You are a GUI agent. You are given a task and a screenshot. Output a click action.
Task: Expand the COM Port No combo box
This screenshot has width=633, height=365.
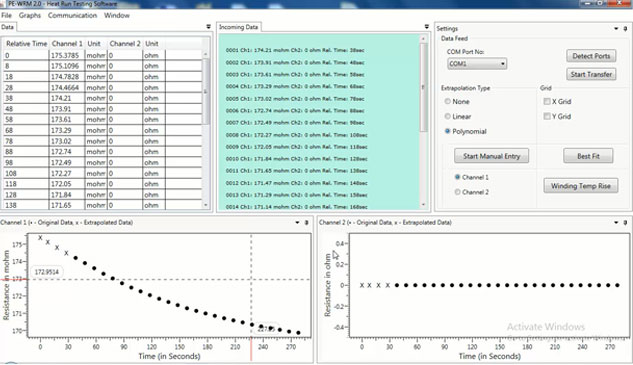477,64
